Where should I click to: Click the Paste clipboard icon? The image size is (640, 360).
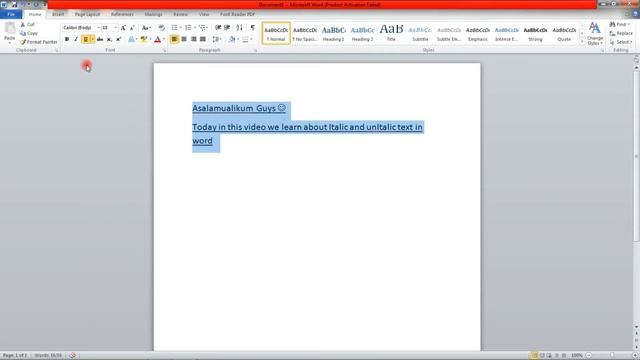[9, 28]
